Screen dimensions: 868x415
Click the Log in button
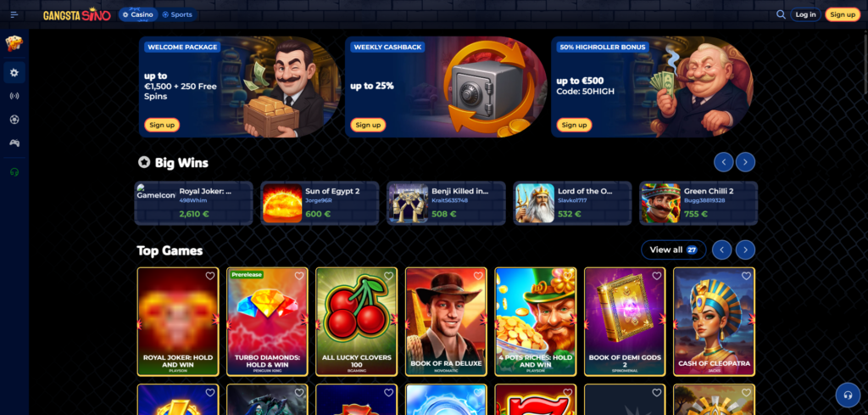click(805, 14)
